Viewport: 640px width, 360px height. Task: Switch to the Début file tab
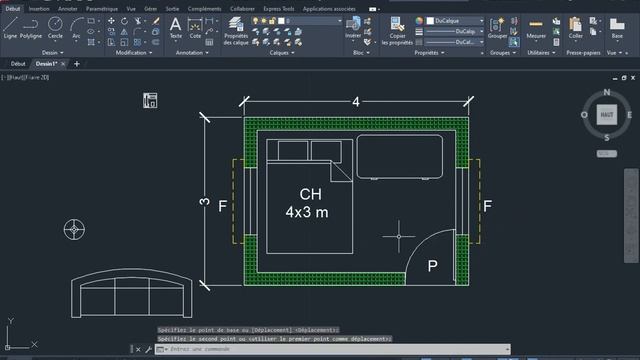coord(18,64)
